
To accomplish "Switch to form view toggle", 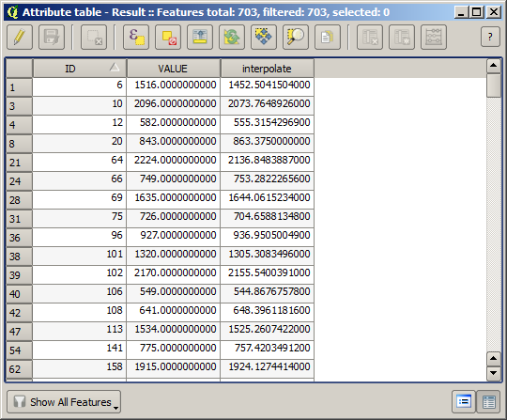I will click(464, 402).
